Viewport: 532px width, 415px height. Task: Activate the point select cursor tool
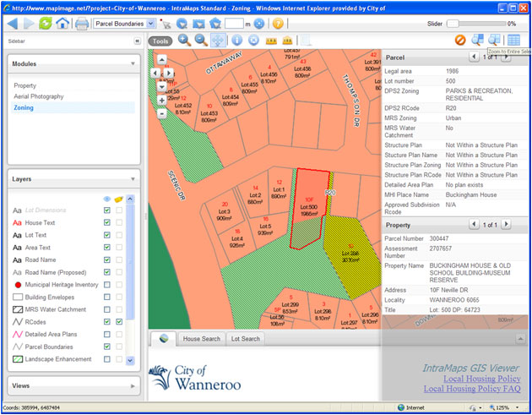pos(166,24)
